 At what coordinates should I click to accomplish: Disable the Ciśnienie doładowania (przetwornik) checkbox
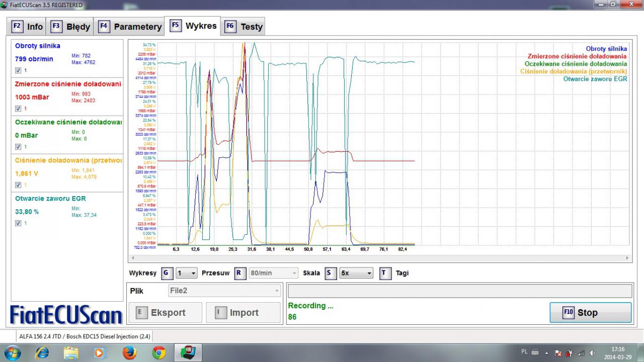click(x=19, y=185)
